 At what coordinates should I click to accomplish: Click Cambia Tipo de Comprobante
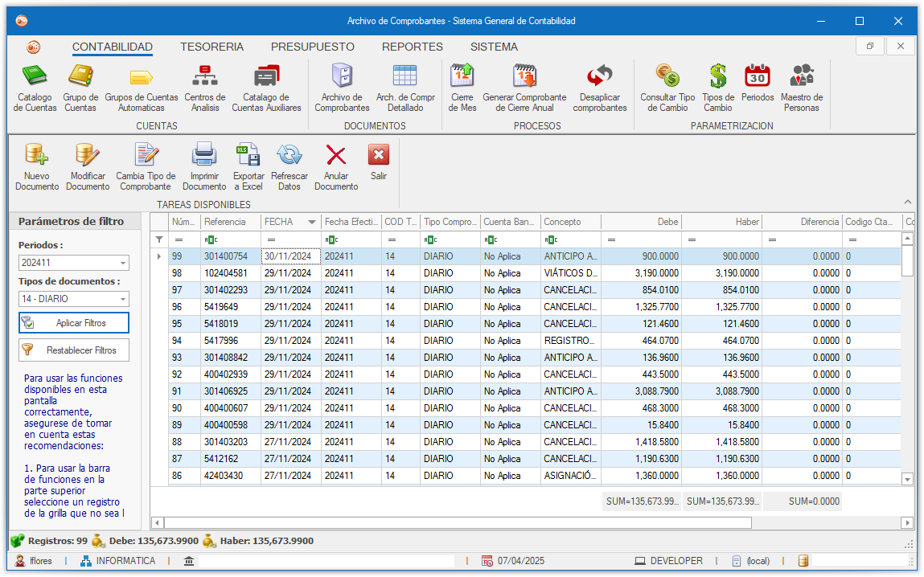tap(146, 167)
